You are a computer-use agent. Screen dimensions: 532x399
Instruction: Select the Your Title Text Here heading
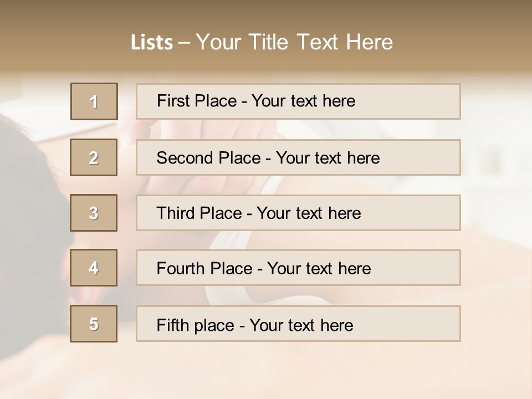(x=294, y=42)
